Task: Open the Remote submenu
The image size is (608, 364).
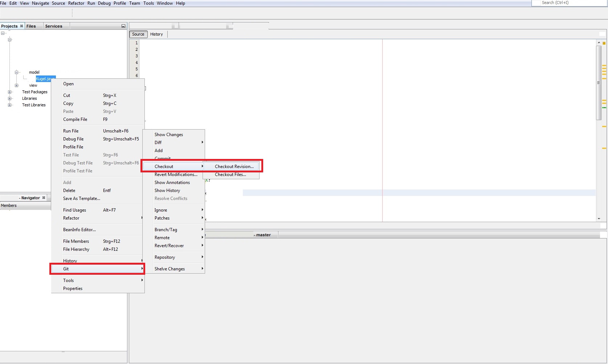Action: coord(174,238)
